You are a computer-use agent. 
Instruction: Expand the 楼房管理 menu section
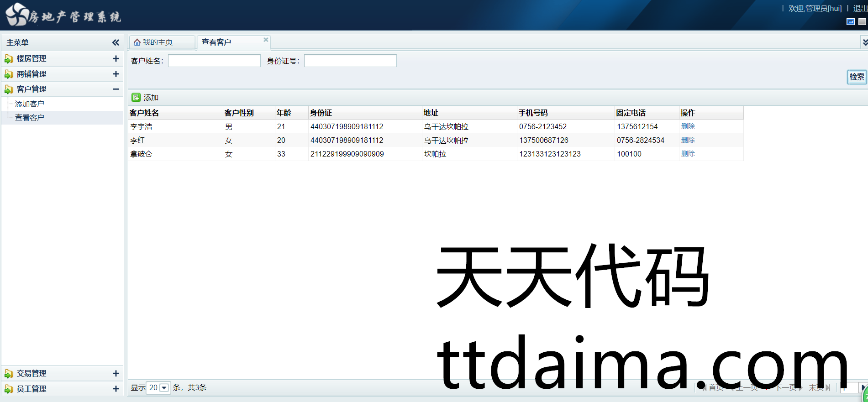[116, 59]
